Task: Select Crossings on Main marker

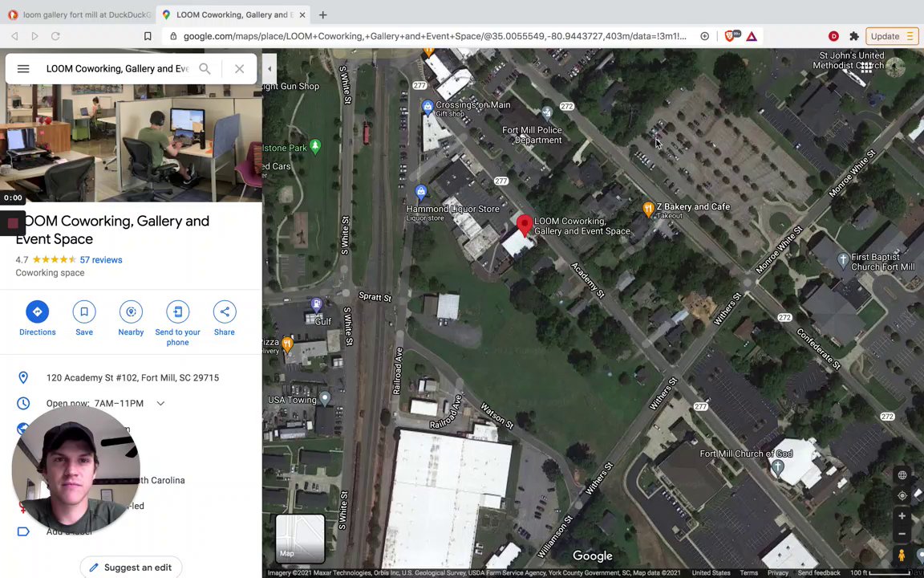Action: coord(428,107)
